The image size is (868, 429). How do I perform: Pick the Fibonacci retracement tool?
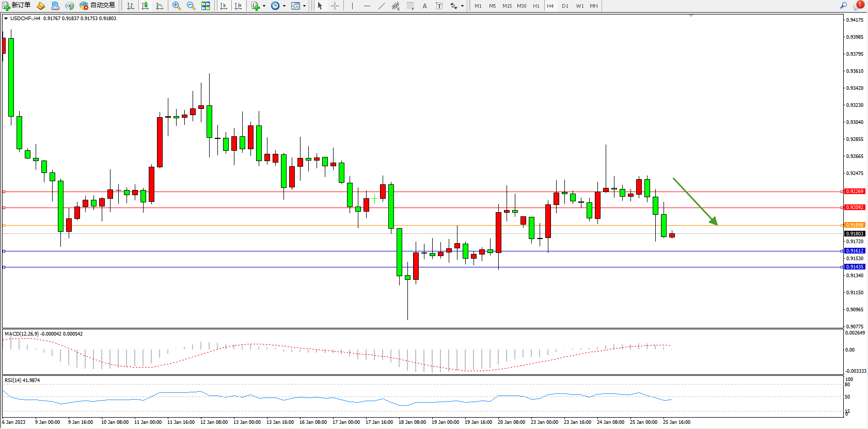pyautogui.click(x=410, y=6)
